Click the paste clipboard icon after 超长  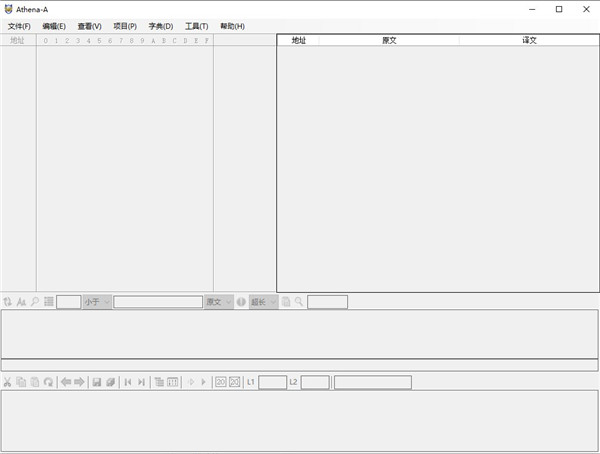click(x=286, y=302)
